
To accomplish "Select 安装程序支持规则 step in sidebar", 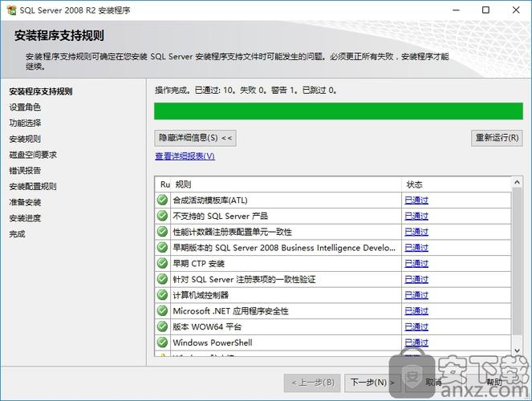I will (41, 91).
